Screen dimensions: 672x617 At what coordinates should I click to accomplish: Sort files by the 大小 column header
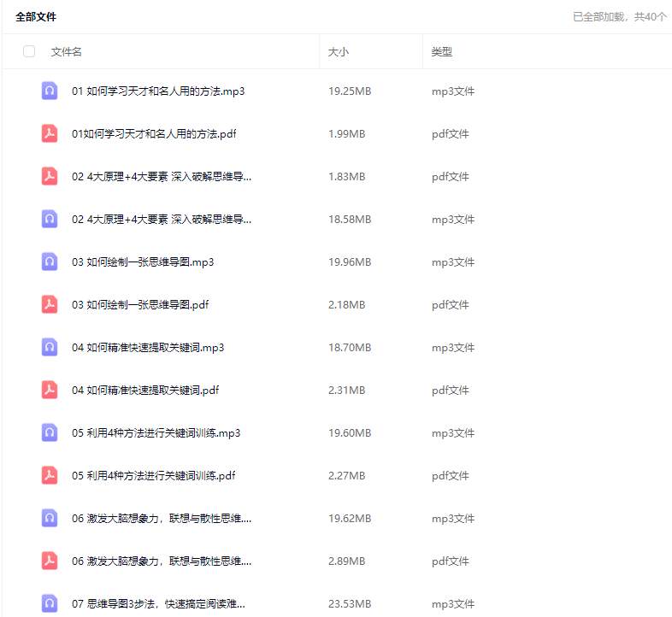[339, 52]
